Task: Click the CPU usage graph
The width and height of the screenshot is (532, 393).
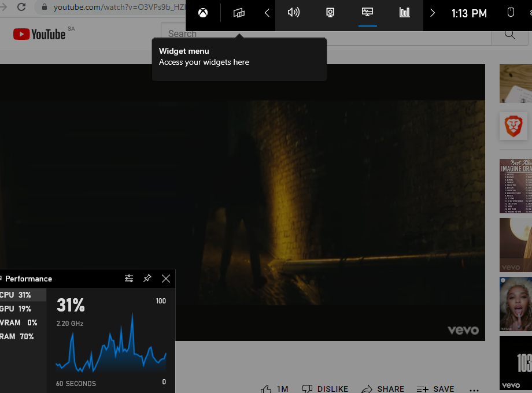Action: [111, 343]
